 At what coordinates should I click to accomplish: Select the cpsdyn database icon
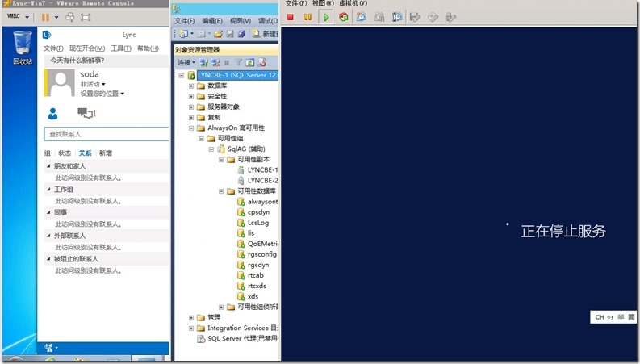(241, 212)
